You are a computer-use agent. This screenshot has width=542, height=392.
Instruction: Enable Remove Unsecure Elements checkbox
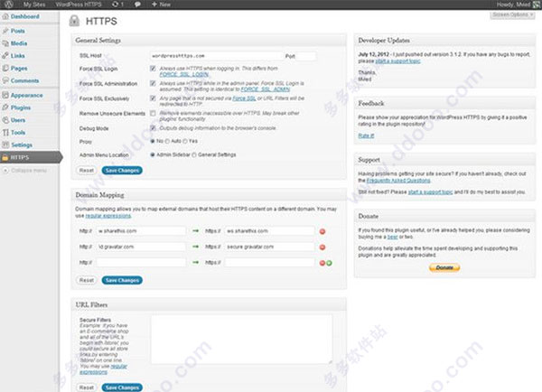pyautogui.click(x=153, y=113)
